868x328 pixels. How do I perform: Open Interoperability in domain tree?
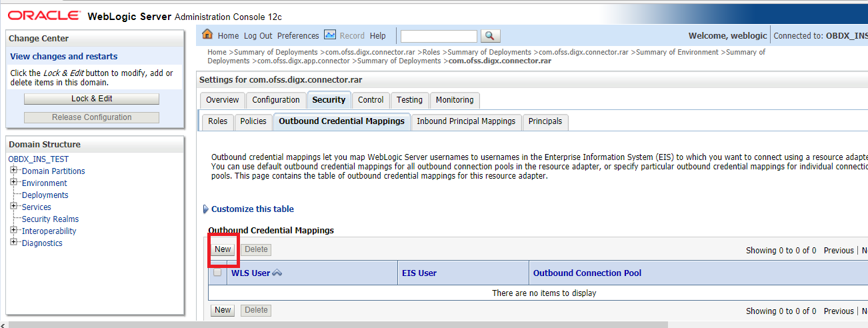click(x=49, y=231)
